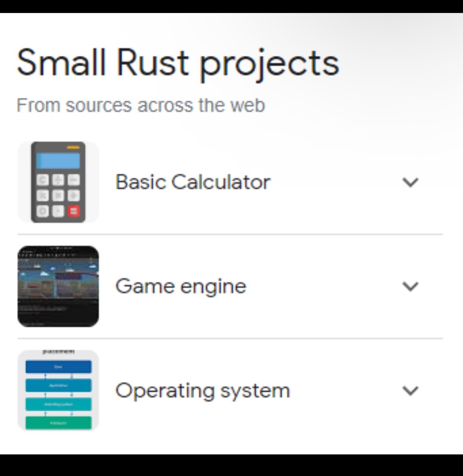
Task: Click the dark blue top block in OS diagram
Action: point(58,366)
